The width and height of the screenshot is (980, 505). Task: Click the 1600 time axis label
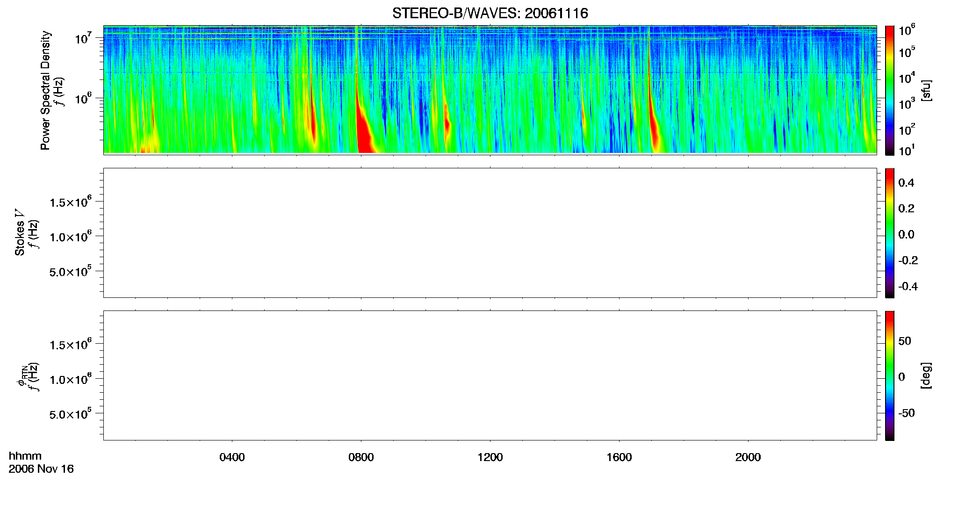pyautogui.click(x=619, y=457)
